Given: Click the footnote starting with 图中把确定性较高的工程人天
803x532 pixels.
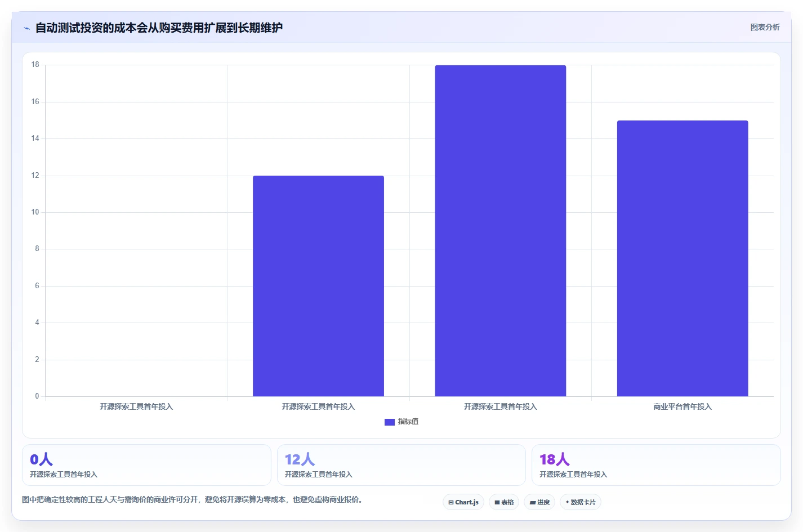Looking at the screenshot, I should coord(194,499).
